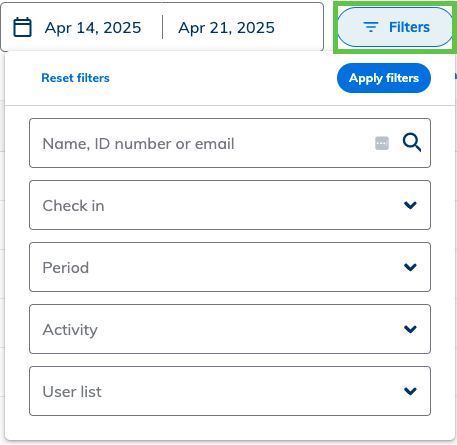
Task: Click the magnifying glass search icon
Action: [412, 143]
